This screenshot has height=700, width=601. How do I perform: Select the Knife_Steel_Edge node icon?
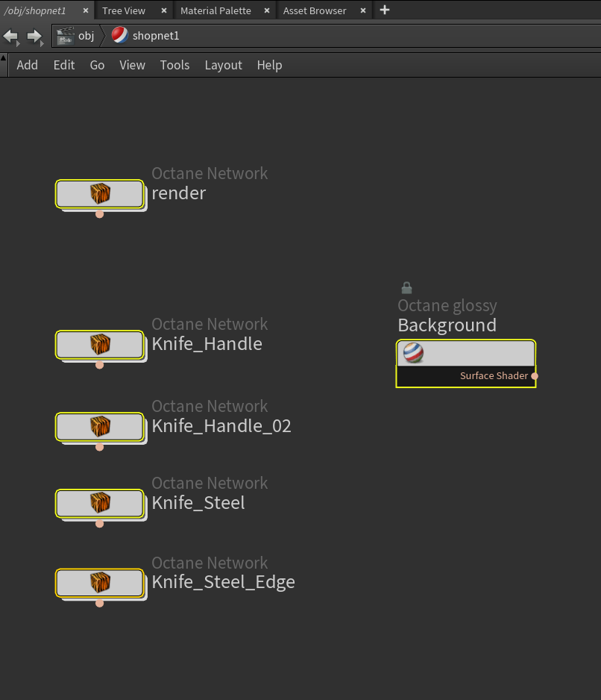[100, 583]
